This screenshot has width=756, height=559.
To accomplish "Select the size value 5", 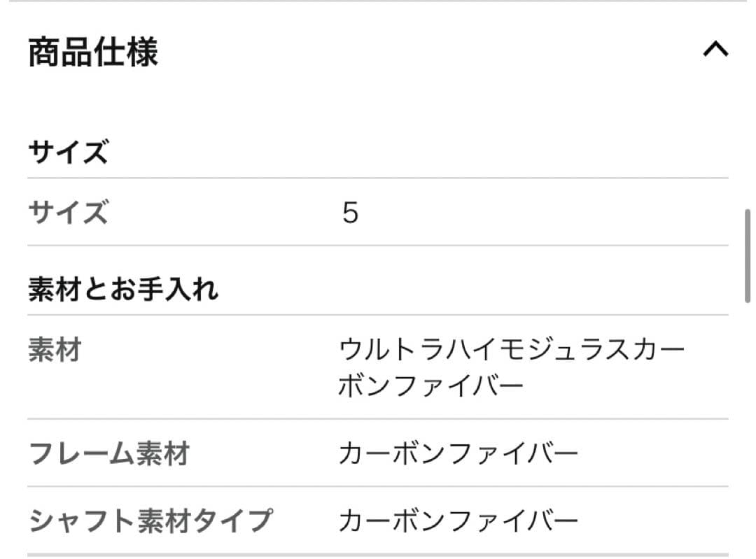I will coord(350,213).
